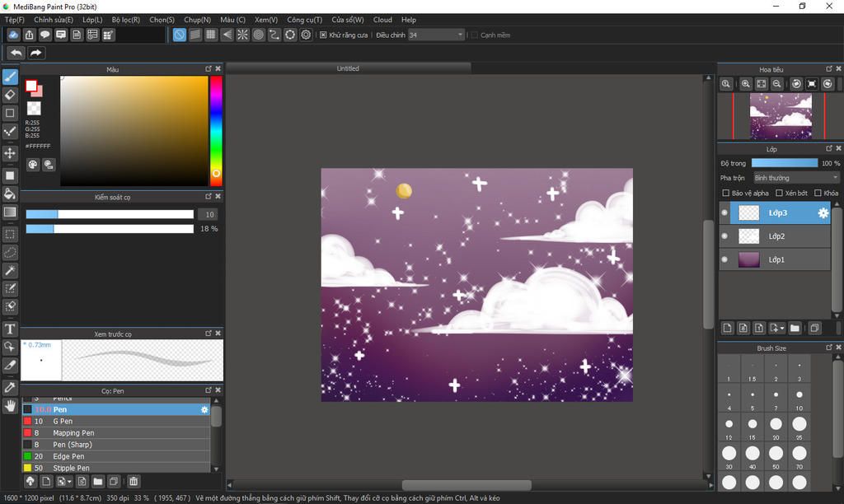The width and height of the screenshot is (844, 504).
Task: Toggle the Cạnh mềm checkbox
Action: click(474, 35)
